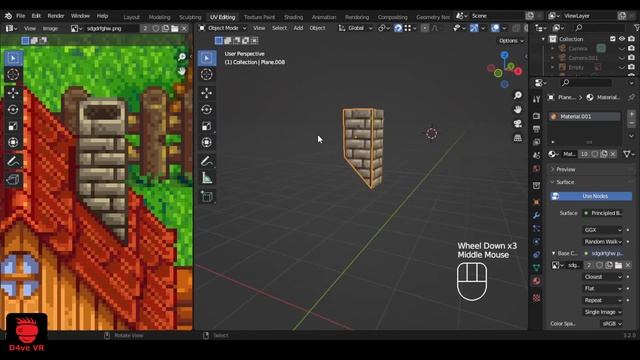Toggle Show Gizmo in the 3D viewport header
This screenshot has width=640, height=360.
[x=474, y=28]
